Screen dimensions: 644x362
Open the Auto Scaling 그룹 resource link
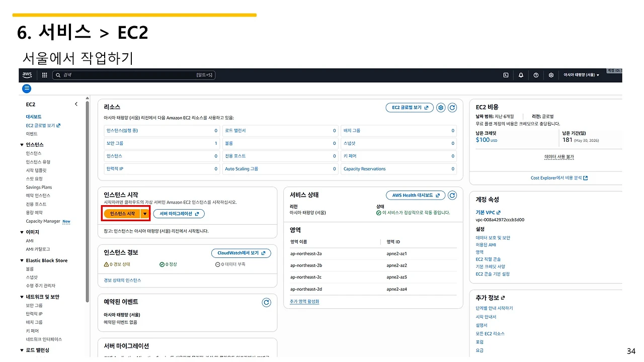(242, 169)
